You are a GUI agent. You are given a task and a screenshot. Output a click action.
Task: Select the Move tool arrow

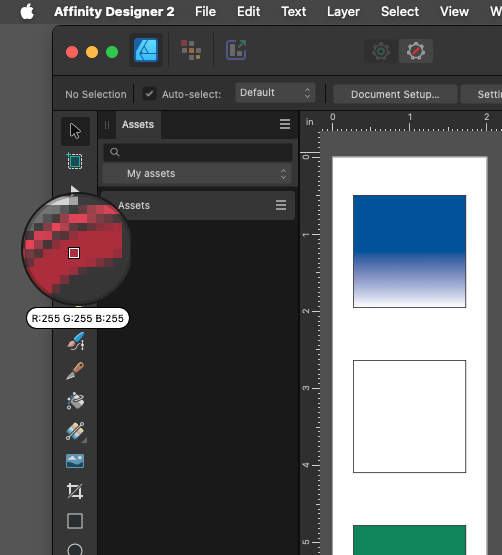[75, 131]
